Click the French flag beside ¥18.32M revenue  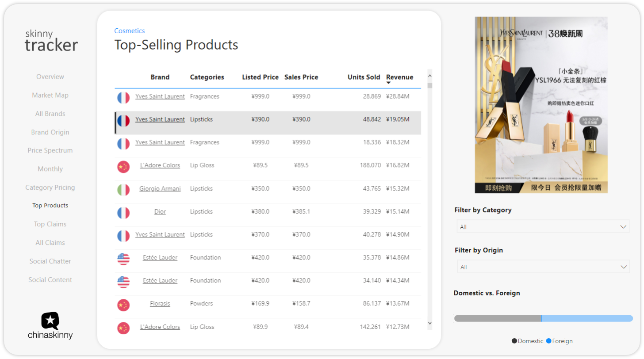coord(123,144)
